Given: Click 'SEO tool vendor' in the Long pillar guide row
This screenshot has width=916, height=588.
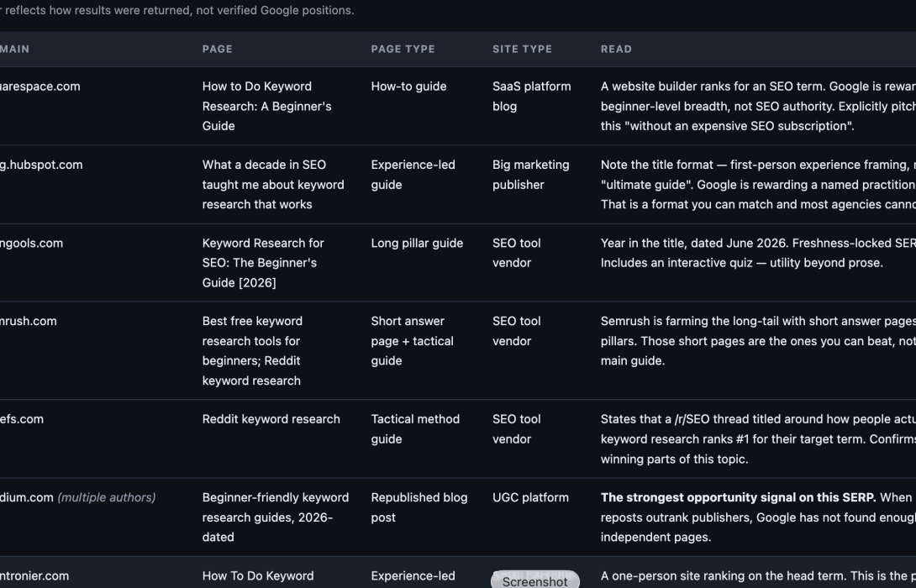Looking at the screenshot, I should click(x=517, y=253).
